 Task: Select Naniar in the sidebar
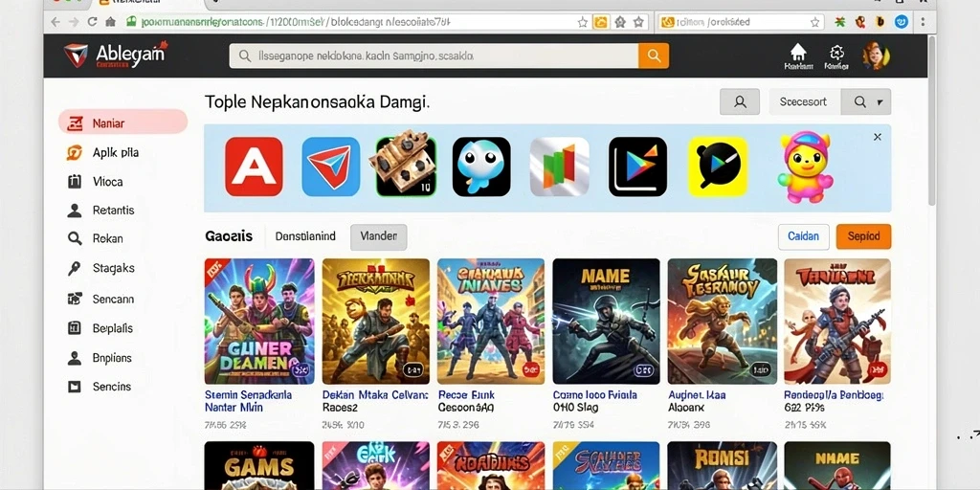pyautogui.click(x=123, y=122)
